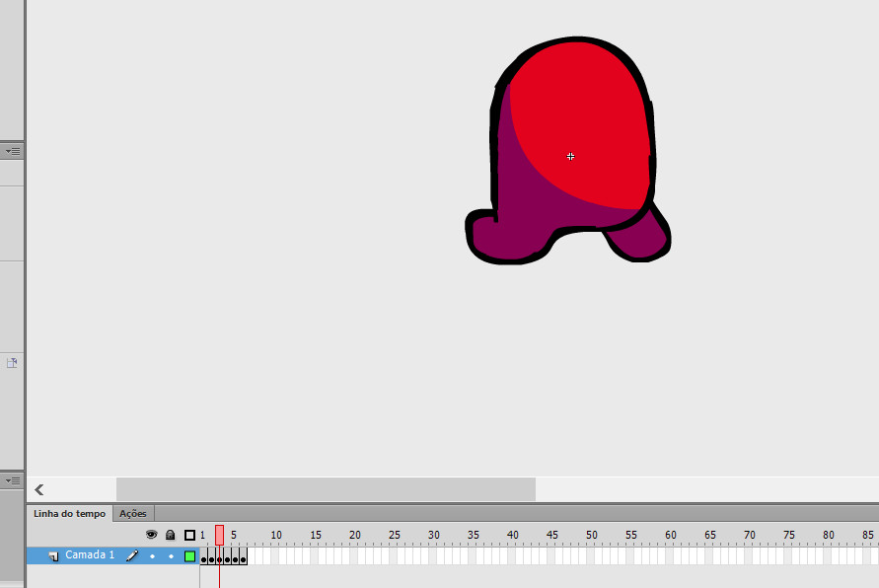Click the horizontal scrollbar above the timeline
Screen dimensions: 879x588
(x=326, y=489)
